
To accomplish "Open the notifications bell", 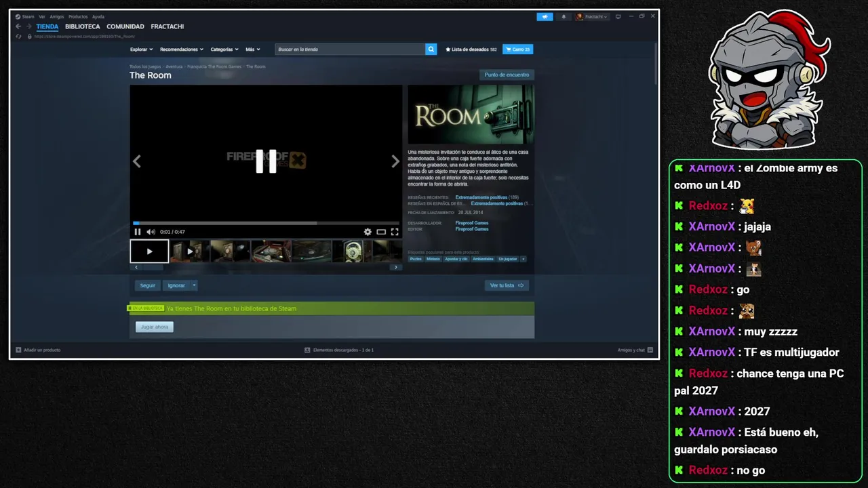I will [563, 16].
